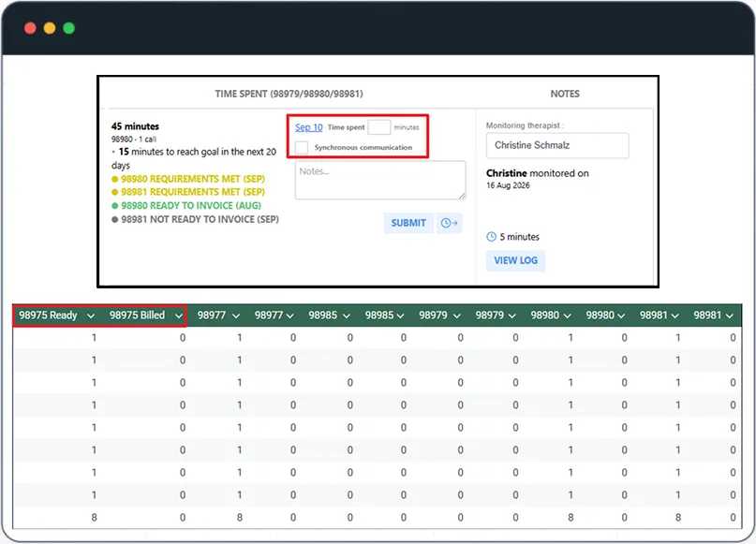This screenshot has height=544, width=756.
Task: Focus the Time spent minutes field
Action: tap(379, 127)
